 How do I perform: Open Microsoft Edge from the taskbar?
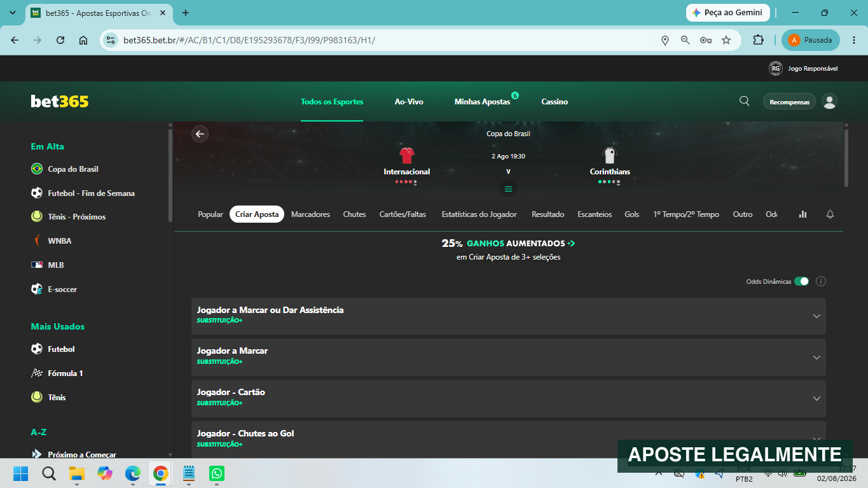133,473
